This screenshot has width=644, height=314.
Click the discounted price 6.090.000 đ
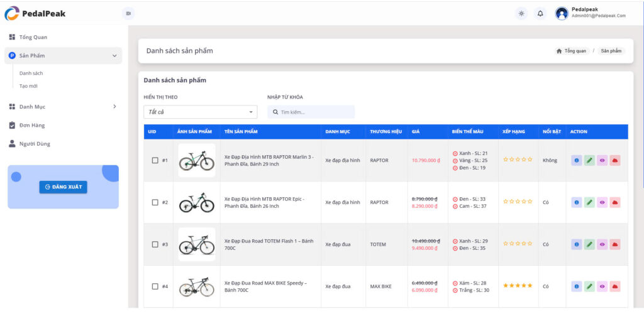(425, 290)
